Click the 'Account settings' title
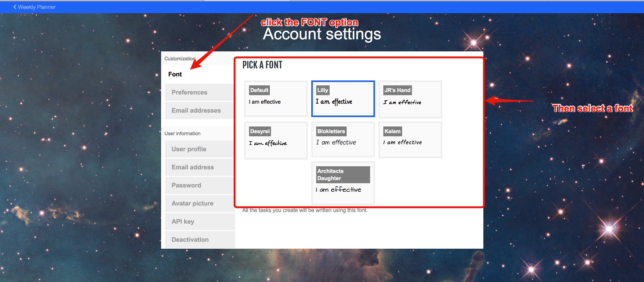This screenshot has width=644, height=282. [322, 34]
